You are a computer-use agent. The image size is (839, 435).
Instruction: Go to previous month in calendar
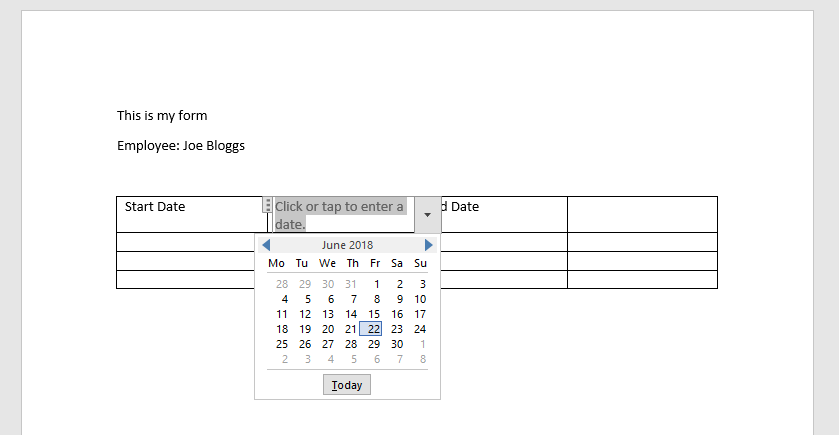(266, 245)
